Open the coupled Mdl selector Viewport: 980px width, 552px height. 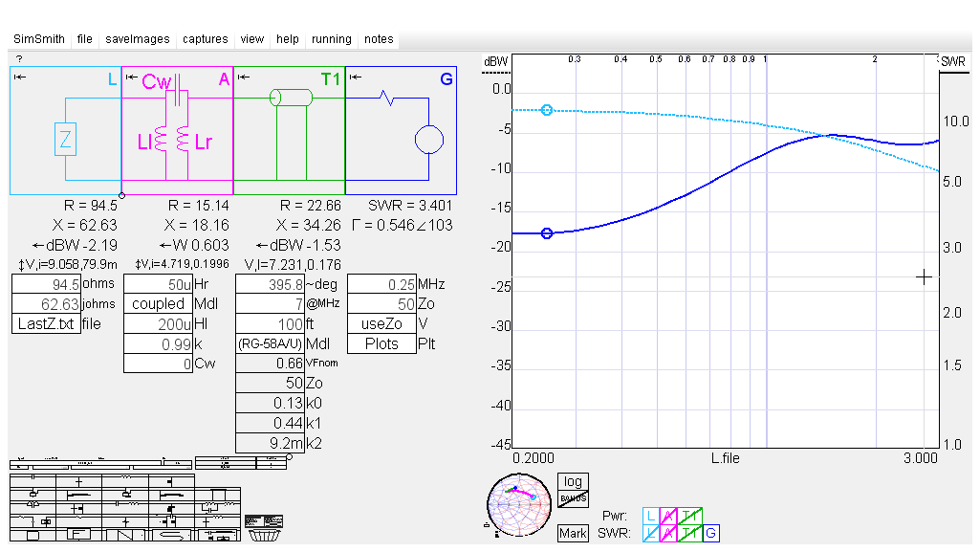coord(158,304)
